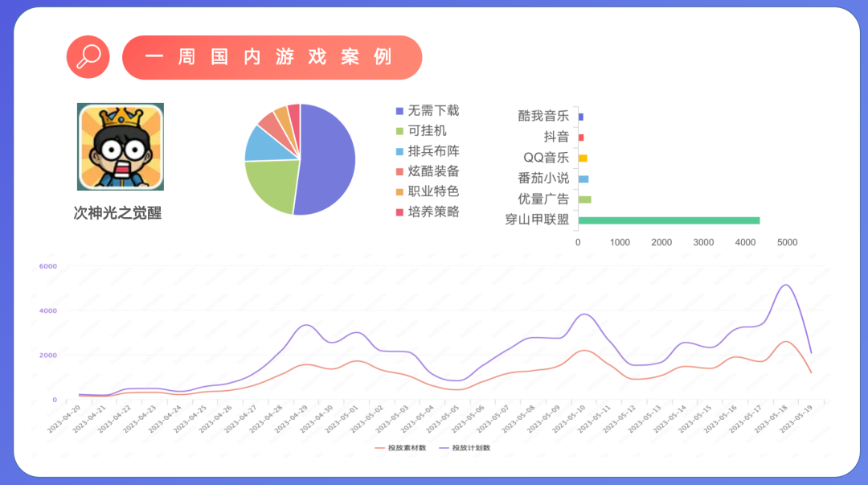Click the purple line peak near 2023-04-29
The height and width of the screenshot is (485, 868).
click(x=307, y=325)
